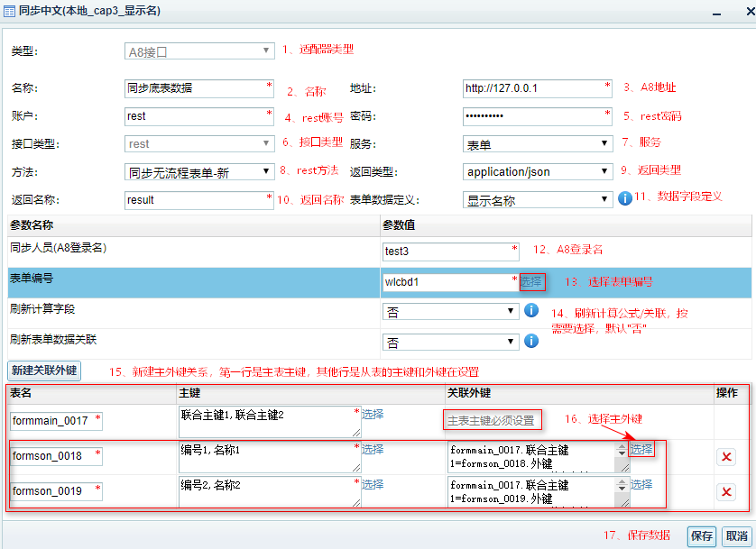756x549 pixels.
Task: Open the 表单数据定义 dropdown 显示名称
Action: [x=539, y=199]
